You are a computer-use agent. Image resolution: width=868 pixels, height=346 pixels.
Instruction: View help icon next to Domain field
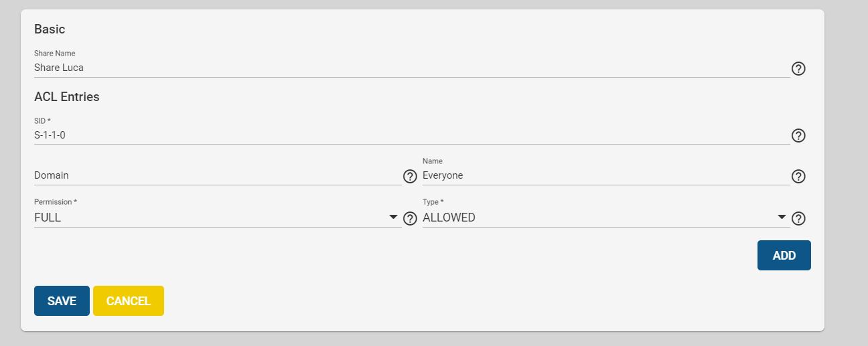(x=410, y=177)
